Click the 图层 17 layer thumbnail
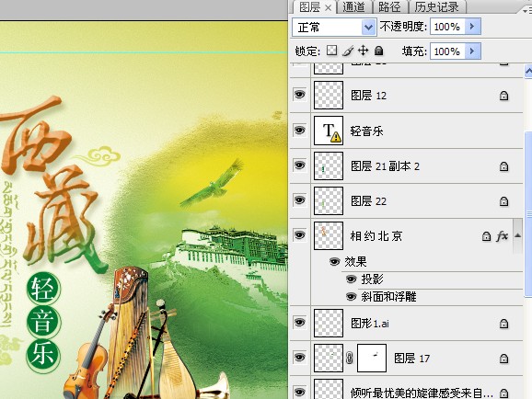This screenshot has height=399, width=532. tap(329, 358)
